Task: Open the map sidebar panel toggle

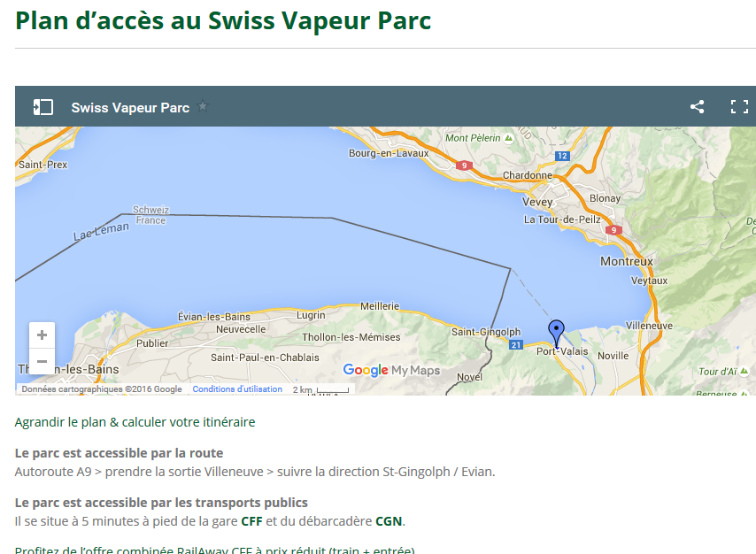Action: tap(42, 107)
